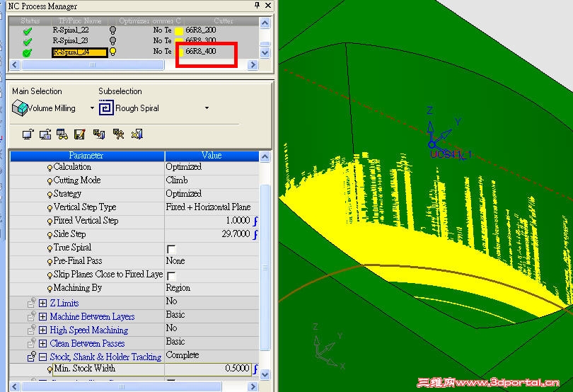This screenshot has height=392, width=573.
Task: Click parameter table scroll-up arrow
Action: (x=265, y=157)
